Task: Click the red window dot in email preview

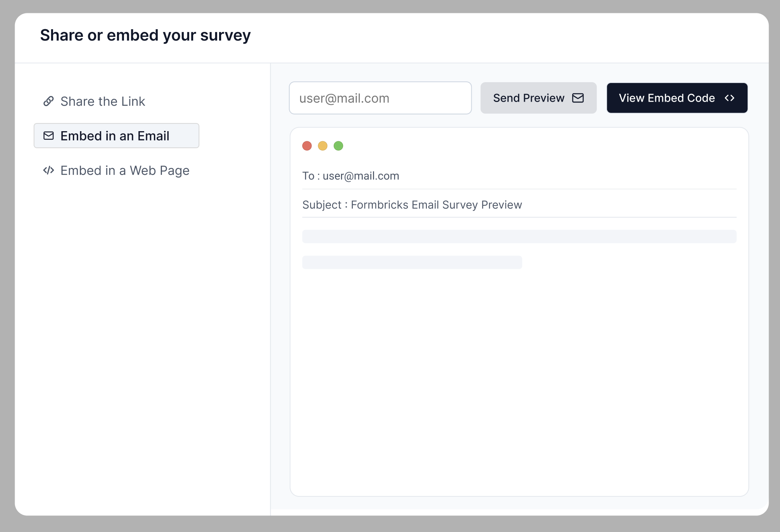Action: (307, 146)
